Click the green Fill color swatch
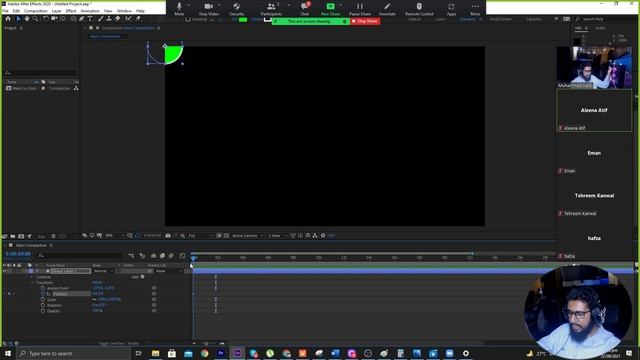 (x=243, y=19)
